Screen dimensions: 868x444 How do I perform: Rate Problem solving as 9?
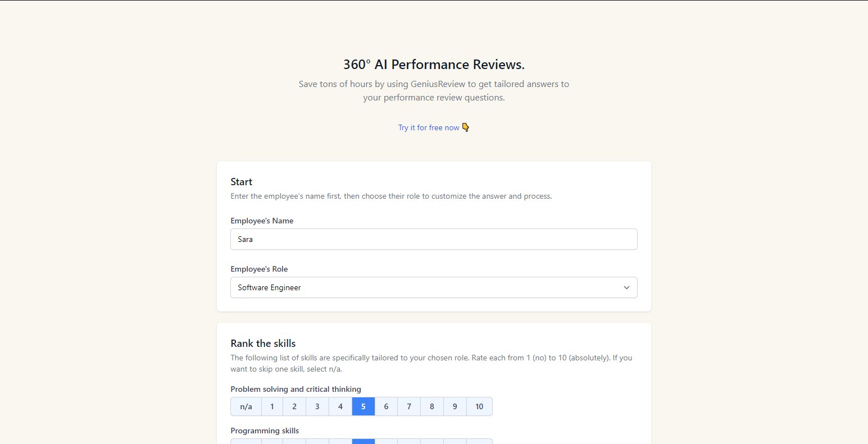point(455,406)
